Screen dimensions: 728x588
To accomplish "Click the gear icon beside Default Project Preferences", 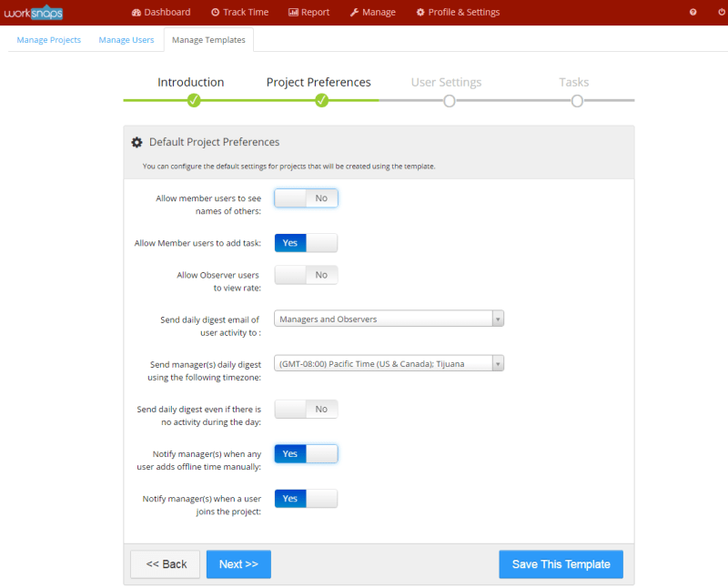I will [x=136, y=141].
